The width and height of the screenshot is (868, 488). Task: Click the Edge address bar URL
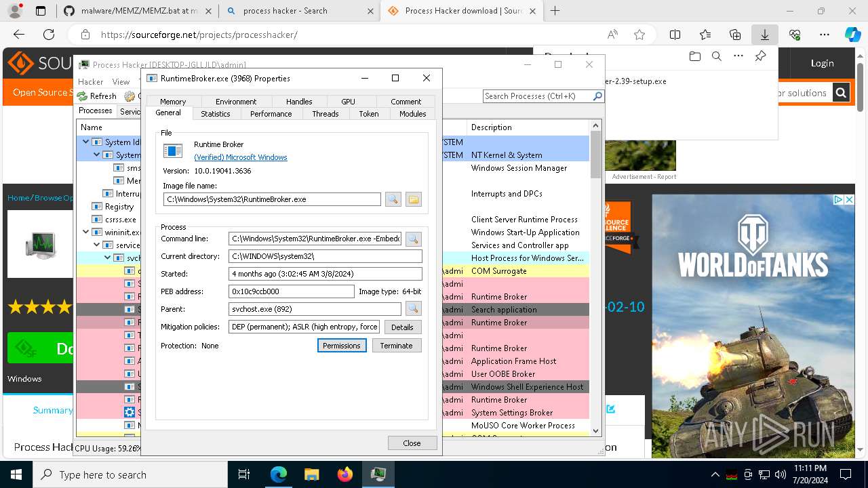199,35
